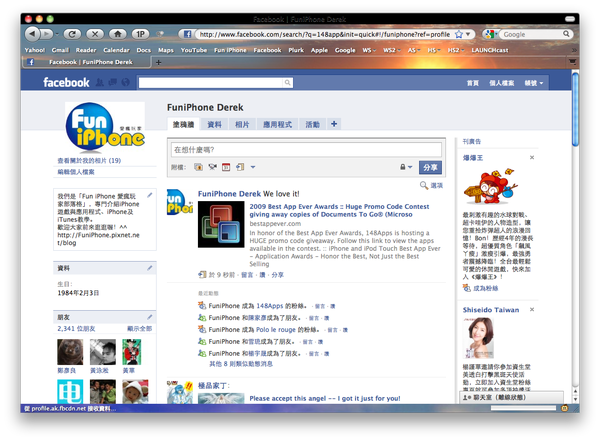600x441 pixels.
Task: Edit the bio box with pencil icon
Action: tap(150, 195)
